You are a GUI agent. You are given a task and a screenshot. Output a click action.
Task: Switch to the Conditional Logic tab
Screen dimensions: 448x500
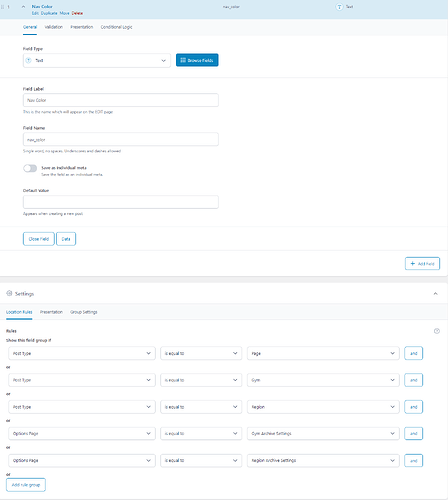116,27
